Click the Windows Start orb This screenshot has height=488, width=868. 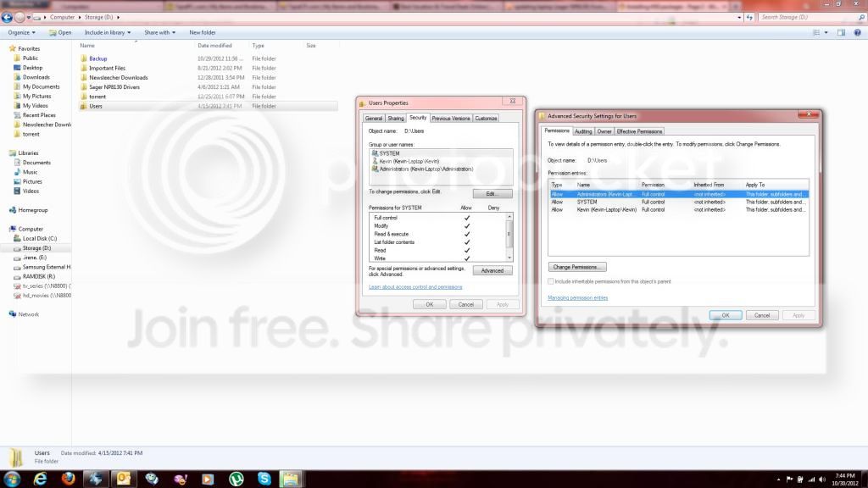pyautogui.click(x=12, y=479)
